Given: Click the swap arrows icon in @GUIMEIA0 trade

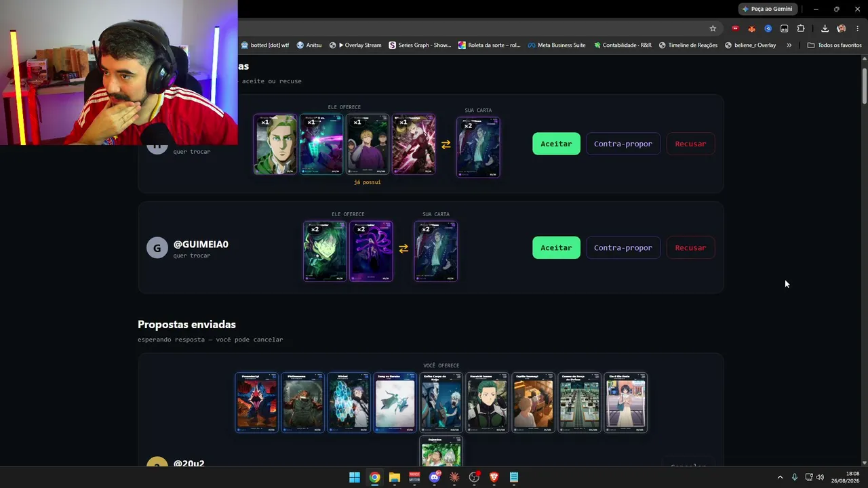Looking at the screenshot, I should point(403,249).
